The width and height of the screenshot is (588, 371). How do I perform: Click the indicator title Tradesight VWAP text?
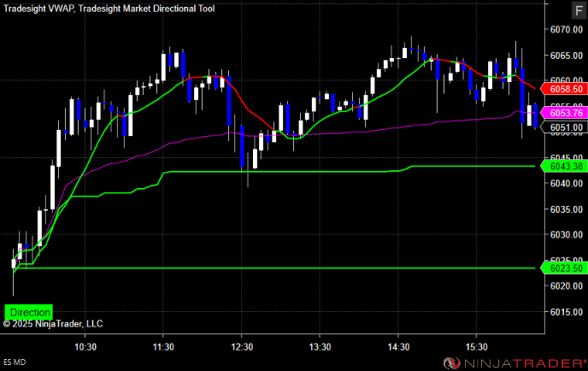point(39,9)
